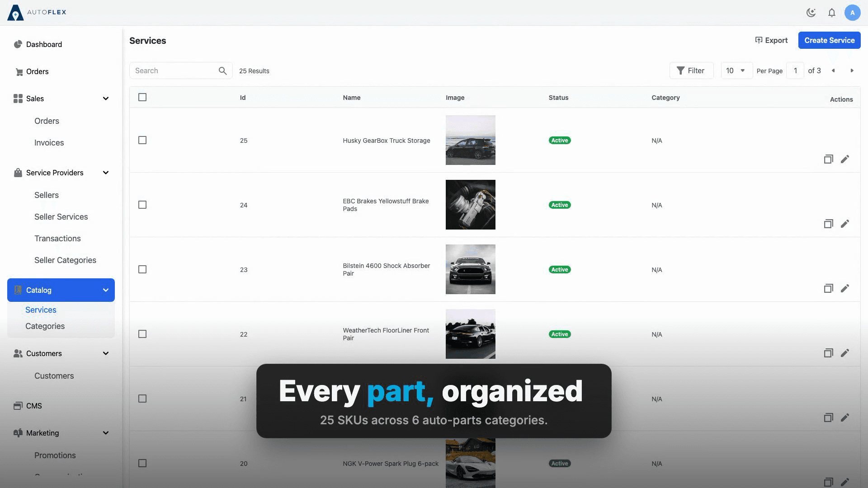Click the Dashboard pie chart icon
Image resolution: width=868 pixels, height=488 pixels.
pyautogui.click(x=18, y=44)
